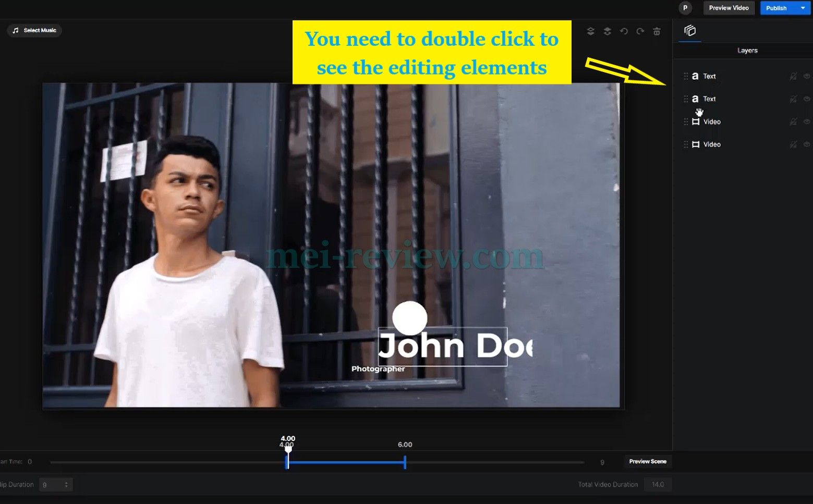Click the Total Video Duration field
Viewport: 813px width, 504px height.
point(658,485)
